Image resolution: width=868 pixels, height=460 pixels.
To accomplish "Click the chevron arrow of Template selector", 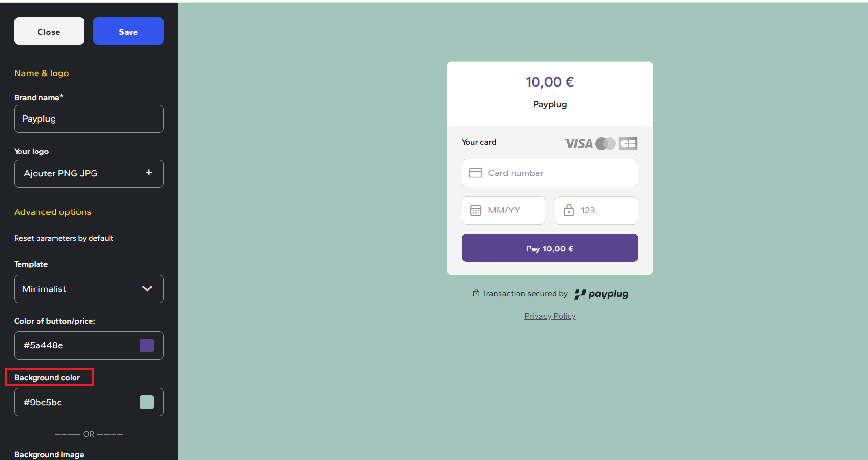I will coord(147,289).
